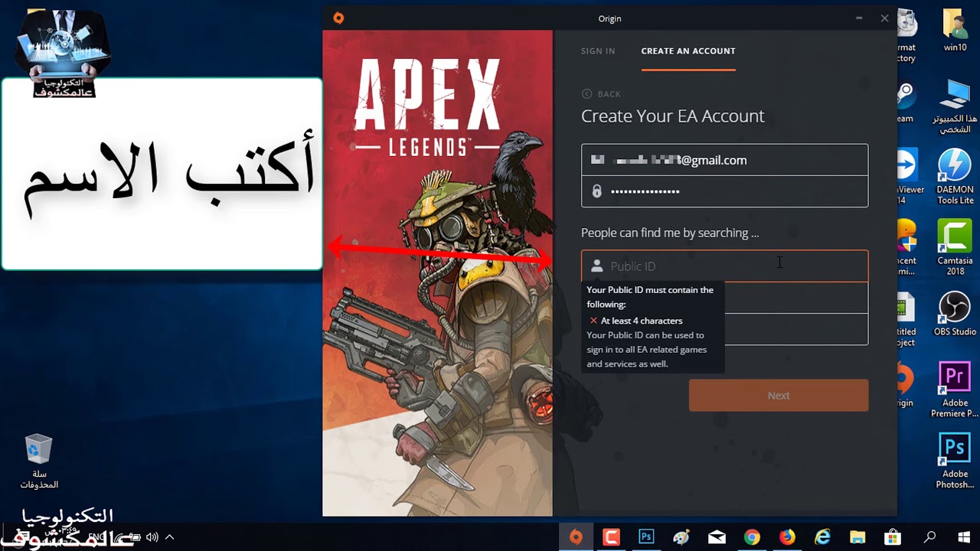Open Google Chrome from the taskbar
This screenshot has height=551, width=980.
click(752, 537)
